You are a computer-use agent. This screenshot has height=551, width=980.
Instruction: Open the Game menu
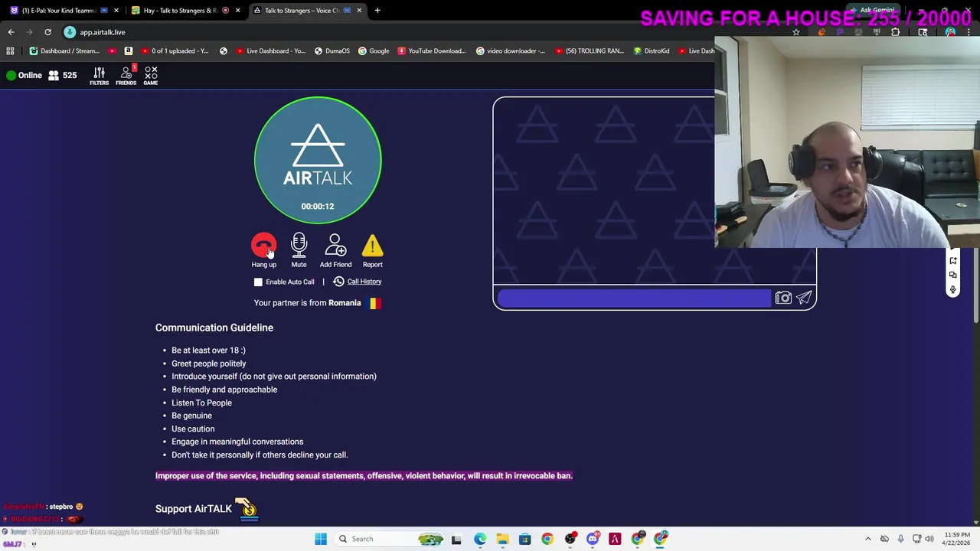click(x=151, y=75)
